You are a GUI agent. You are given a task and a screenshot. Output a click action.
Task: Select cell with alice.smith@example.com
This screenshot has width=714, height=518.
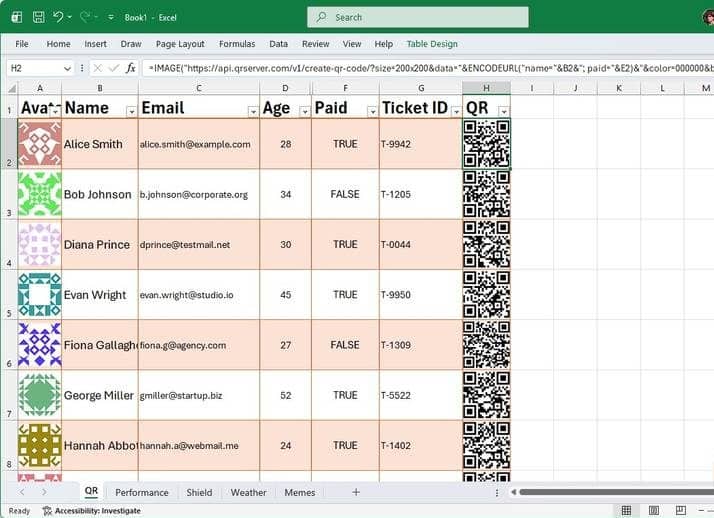[x=199, y=144]
